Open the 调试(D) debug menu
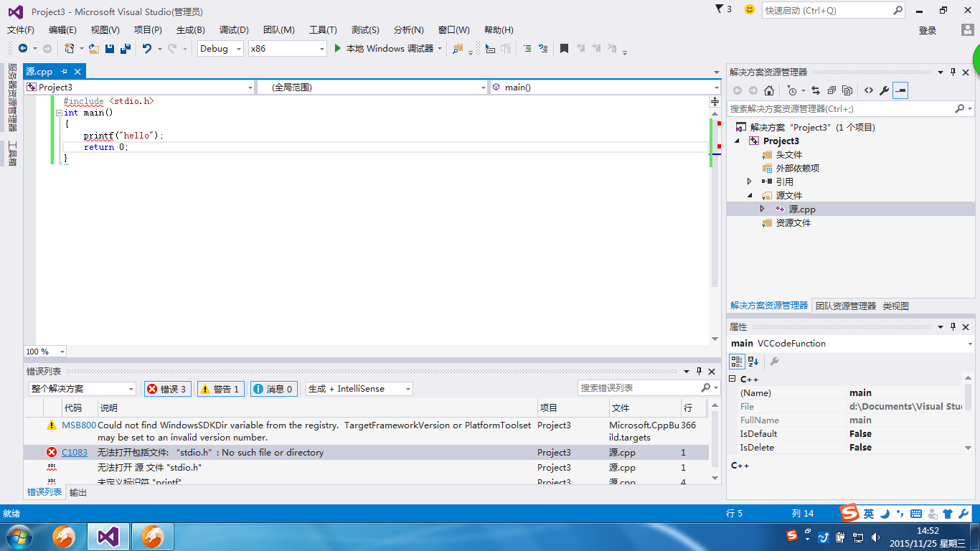The height and width of the screenshot is (551, 980). [234, 30]
